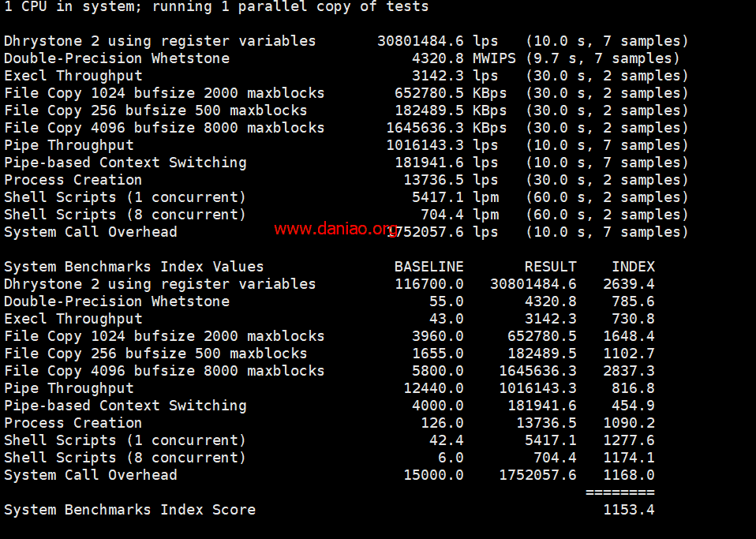Select the index value 1277.6
Image resolution: width=756 pixels, height=539 pixels.
pyautogui.click(x=629, y=440)
